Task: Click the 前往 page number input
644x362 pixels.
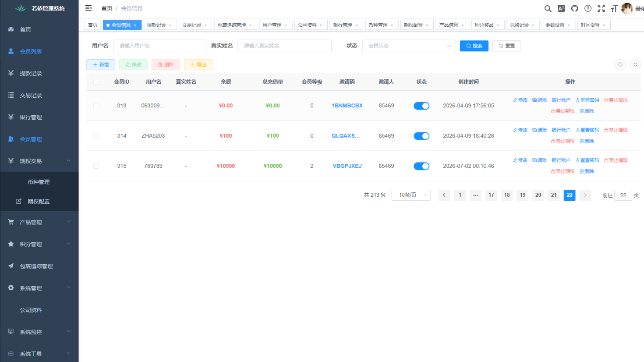Action: click(x=623, y=195)
